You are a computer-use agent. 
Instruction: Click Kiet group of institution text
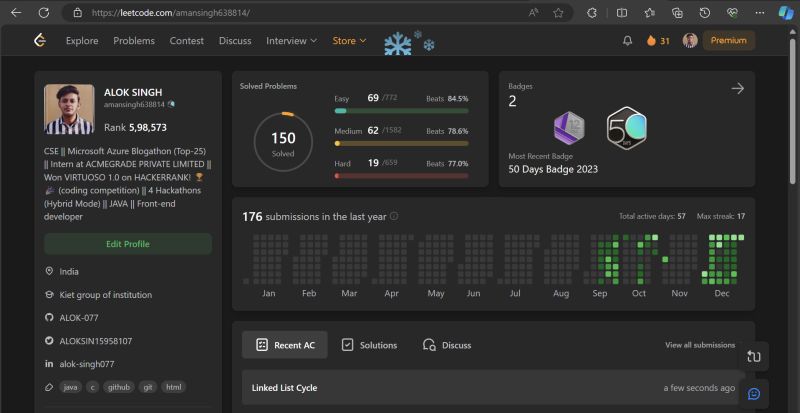[x=106, y=295]
